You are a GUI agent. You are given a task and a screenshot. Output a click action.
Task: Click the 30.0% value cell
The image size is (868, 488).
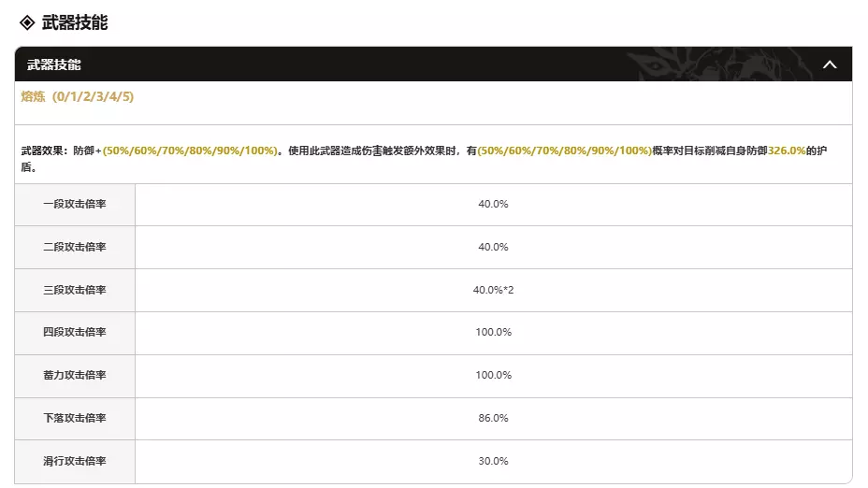(x=493, y=461)
